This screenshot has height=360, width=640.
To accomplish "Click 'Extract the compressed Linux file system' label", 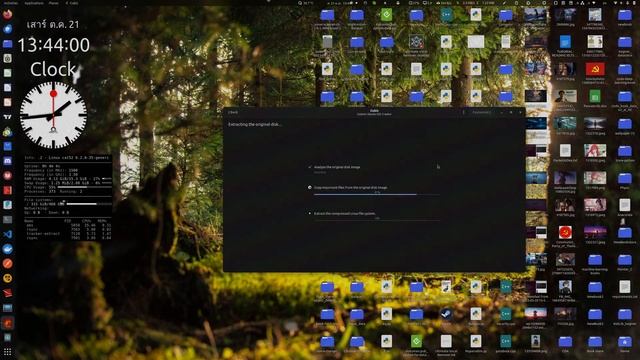I will 345,213.
